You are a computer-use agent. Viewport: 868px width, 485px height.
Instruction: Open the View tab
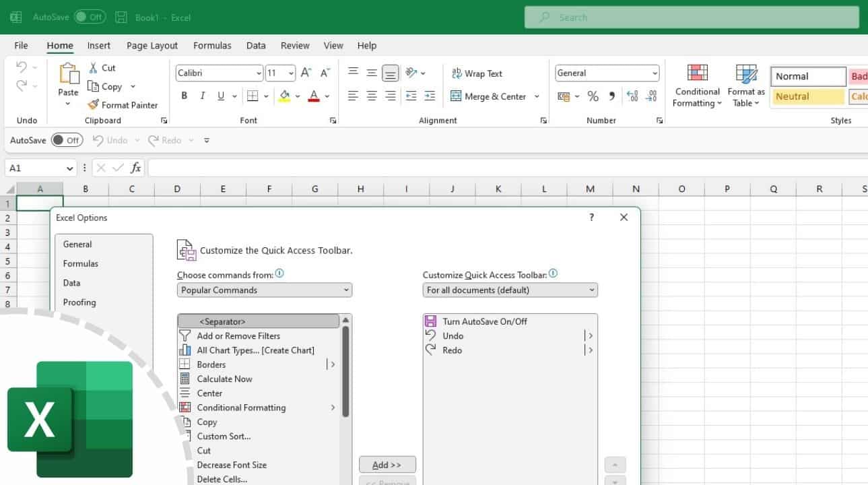tap(333, 46)
